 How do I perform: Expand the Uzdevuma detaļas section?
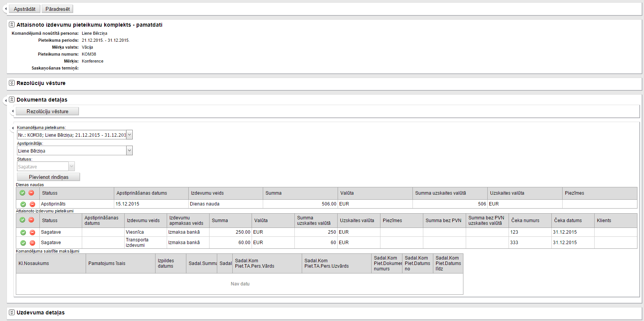(x=12, y=313)
